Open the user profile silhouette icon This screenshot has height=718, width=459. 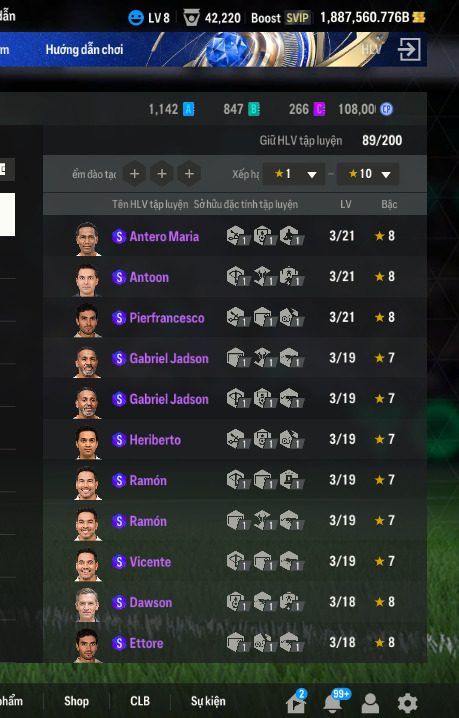coord(370,703)
